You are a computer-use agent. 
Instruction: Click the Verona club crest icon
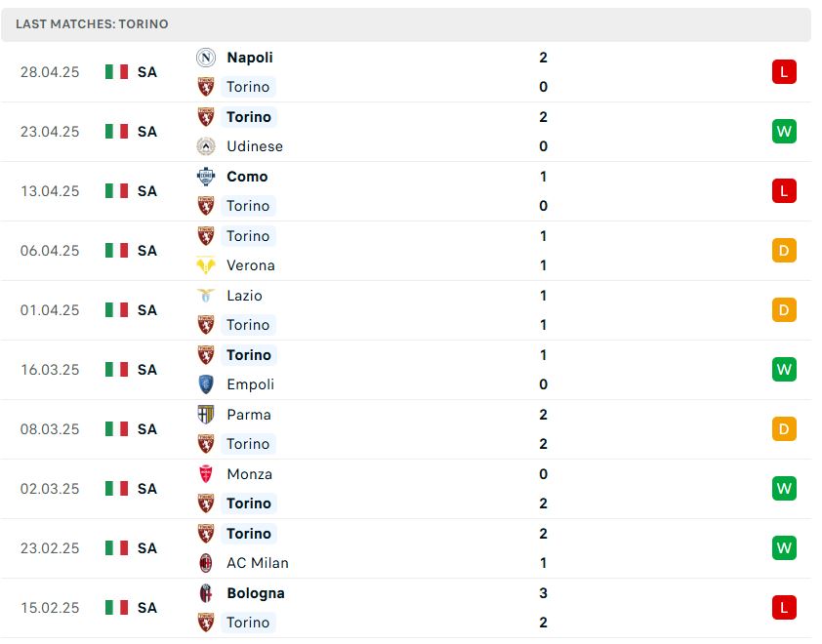205,265
